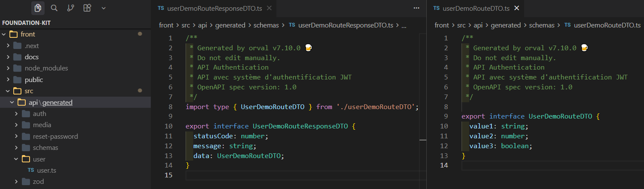Image resolution: width=644 pixels, height=189 pixels.
Task: Click line number 14 in right editor
Action: coord(444,165)
